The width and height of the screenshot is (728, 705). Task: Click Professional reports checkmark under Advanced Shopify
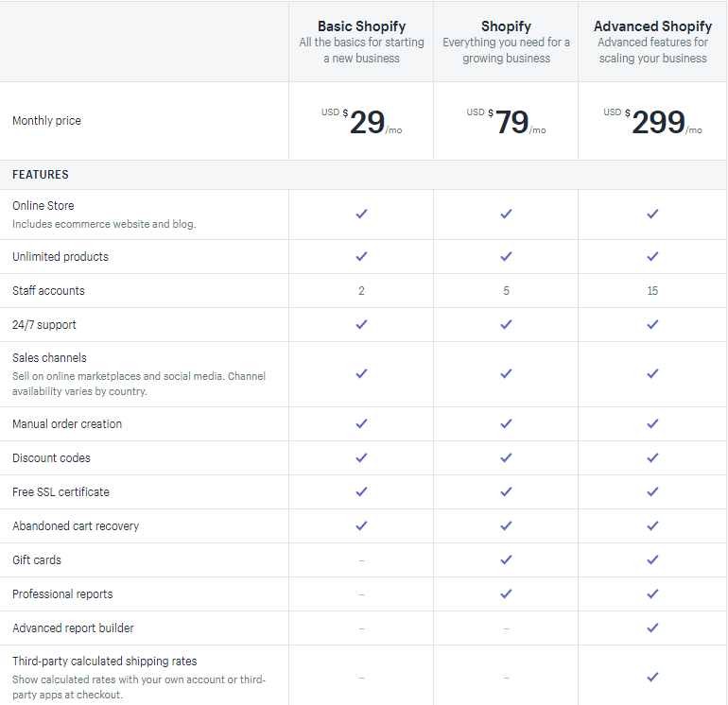tap(652, 593)
